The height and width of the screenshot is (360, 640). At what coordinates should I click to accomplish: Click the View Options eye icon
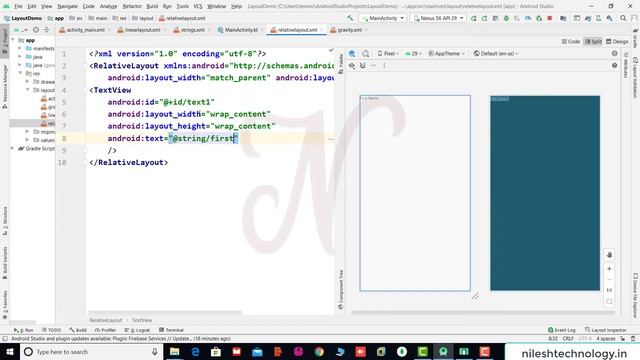point(352,65)
